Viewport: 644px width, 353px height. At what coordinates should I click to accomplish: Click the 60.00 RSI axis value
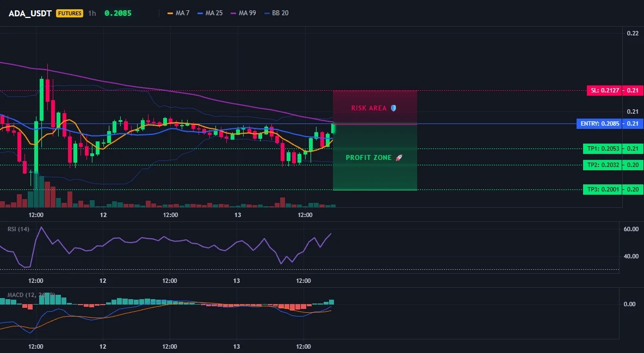631,229
